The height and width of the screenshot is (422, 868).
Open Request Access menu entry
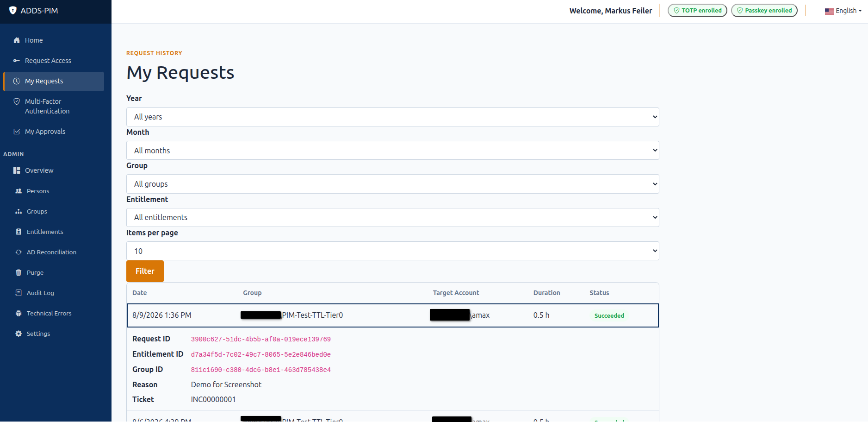[x=54, y=61]
